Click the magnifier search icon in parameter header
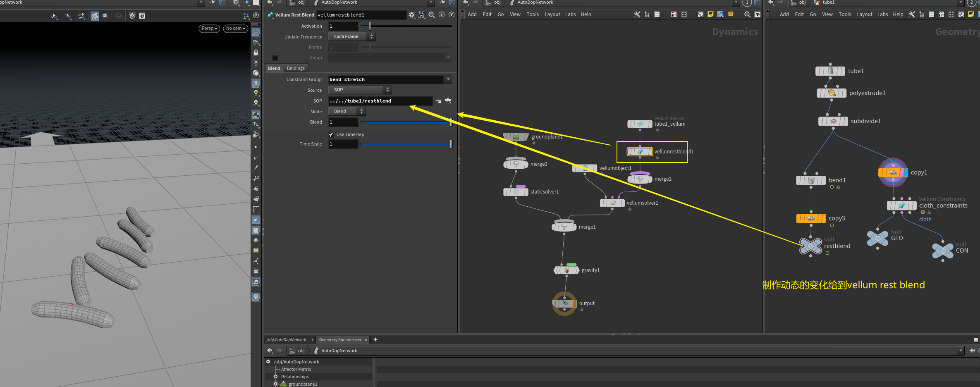980x387 pixels. click(x=431, y=15)
